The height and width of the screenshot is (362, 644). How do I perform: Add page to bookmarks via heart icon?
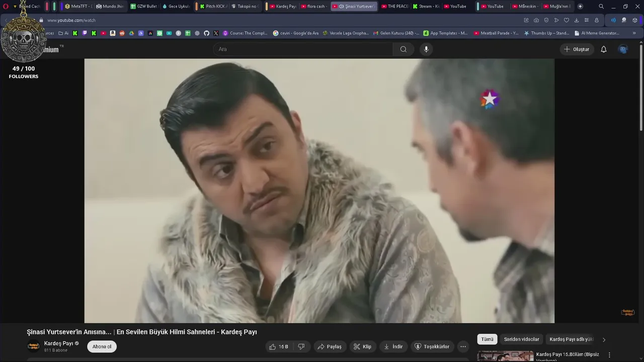(567, 20)
